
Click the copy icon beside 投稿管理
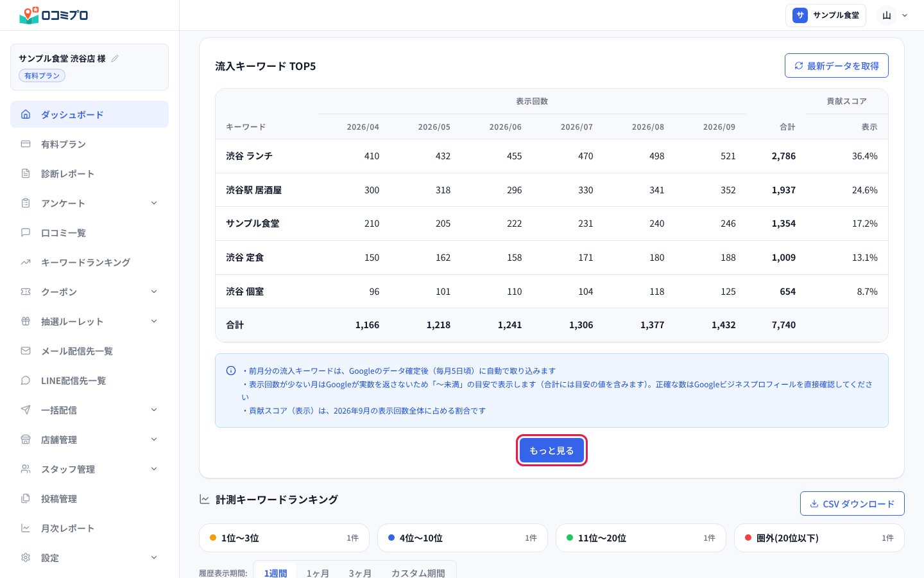(26, 498)
